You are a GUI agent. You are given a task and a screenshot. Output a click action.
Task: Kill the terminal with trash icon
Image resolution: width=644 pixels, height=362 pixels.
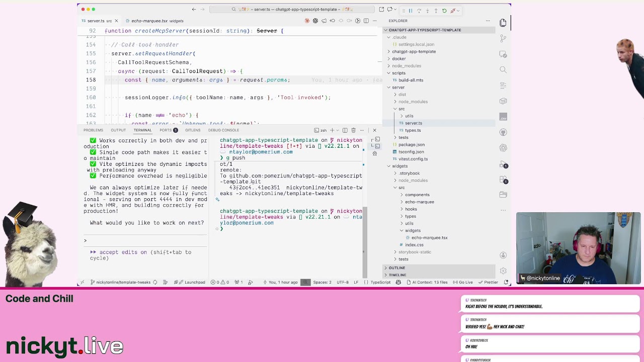(353, 130)
